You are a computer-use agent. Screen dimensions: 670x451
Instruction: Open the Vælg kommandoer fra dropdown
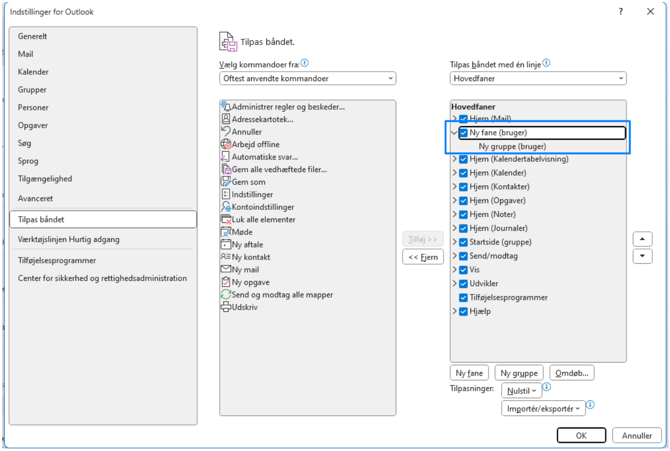click(x=307, y=78)
